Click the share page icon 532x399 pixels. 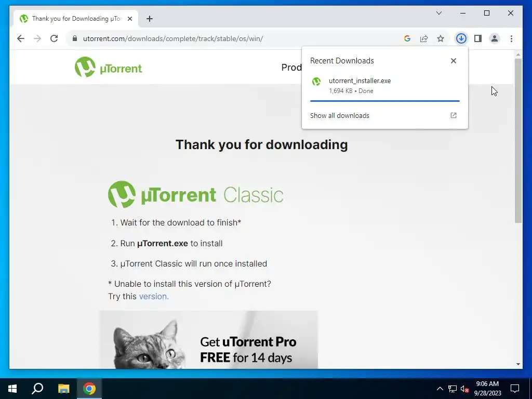coord(424,38)
